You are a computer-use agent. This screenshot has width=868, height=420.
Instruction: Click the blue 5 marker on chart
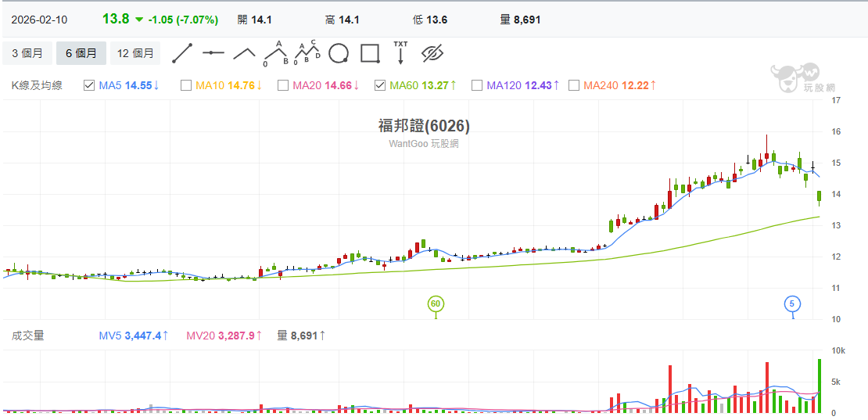[x=792, y=303]
